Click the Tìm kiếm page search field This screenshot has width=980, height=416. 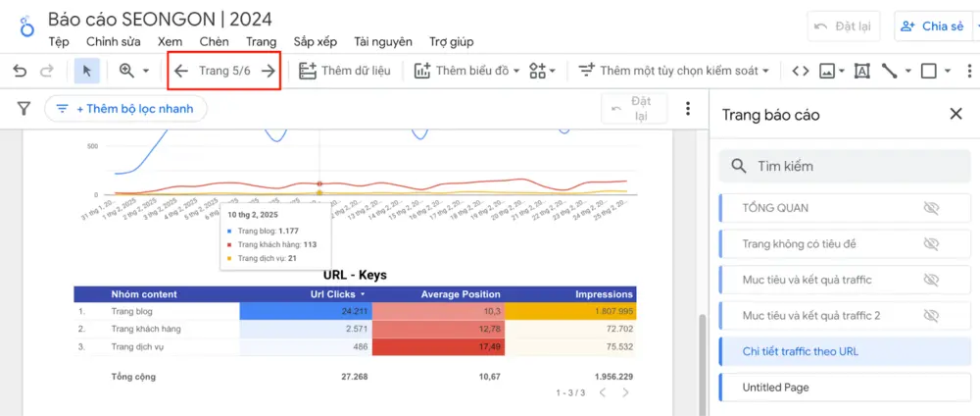(x=845, y=167)
